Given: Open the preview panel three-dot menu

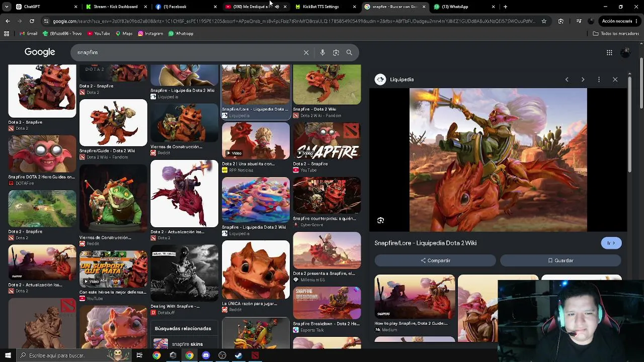Looking at the screenshot, I should pos(599,79).
